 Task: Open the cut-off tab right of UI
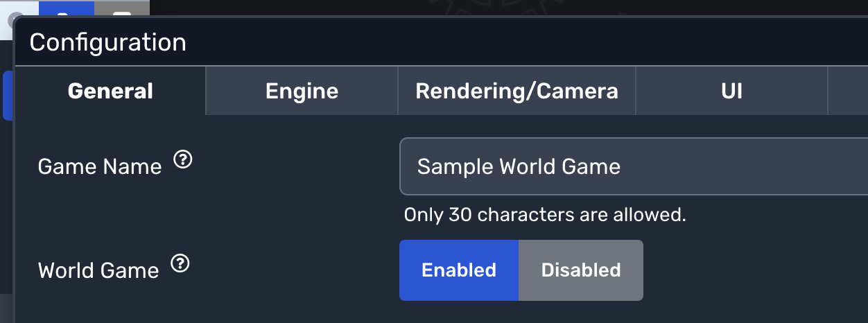click(848, 91)
